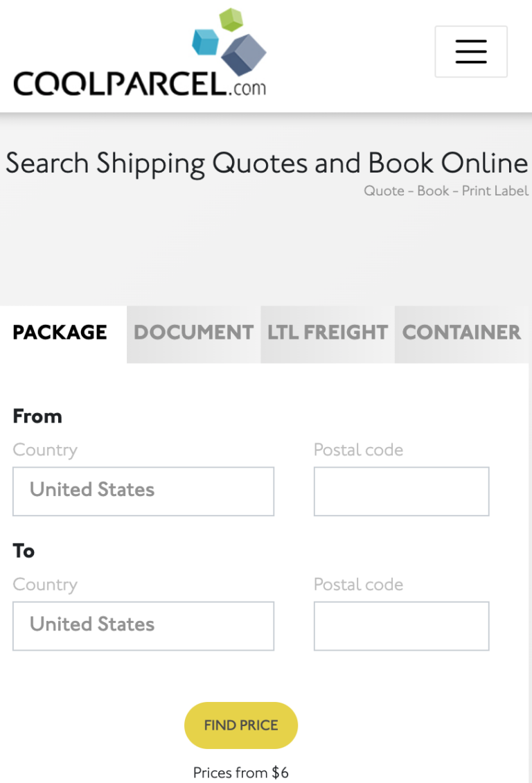Click the dark blue cube in the logo
The image size is (532, 783).
243,53
